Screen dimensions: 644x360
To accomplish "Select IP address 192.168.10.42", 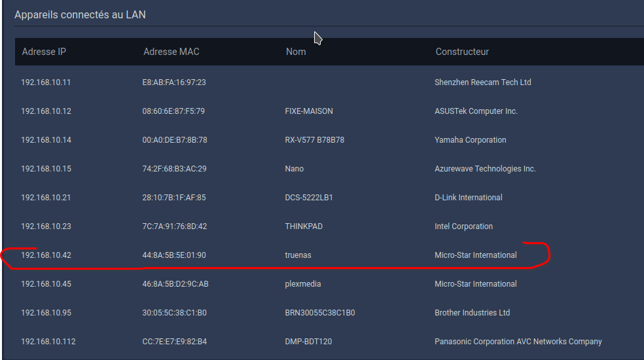I will point(46,255).
